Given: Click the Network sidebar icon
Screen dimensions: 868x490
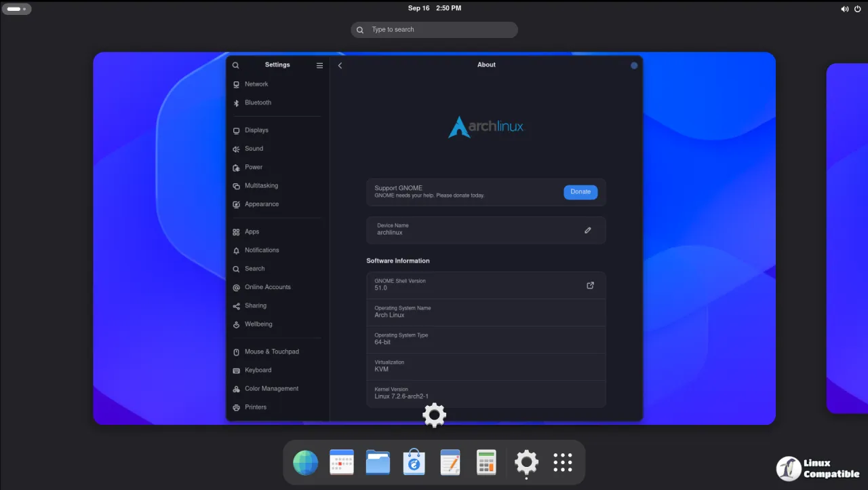Looking at the screenshot, I should [236, 84].
